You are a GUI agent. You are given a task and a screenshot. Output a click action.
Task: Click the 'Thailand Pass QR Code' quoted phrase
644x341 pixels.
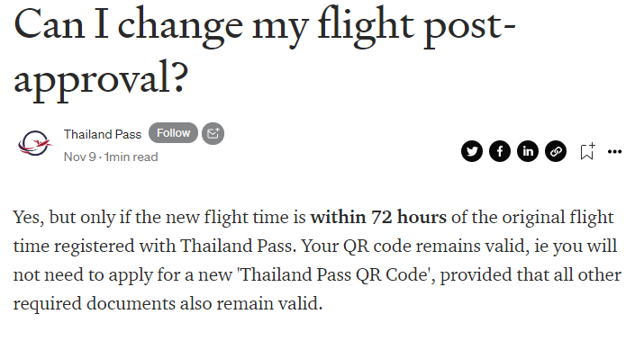(333, 274)
